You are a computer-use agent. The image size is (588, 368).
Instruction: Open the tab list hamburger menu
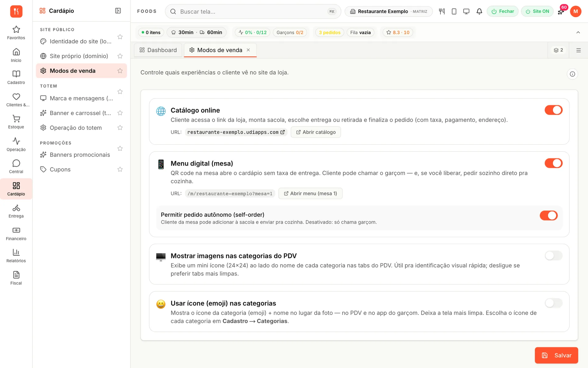pyautogui.click(x=578, y=50)
